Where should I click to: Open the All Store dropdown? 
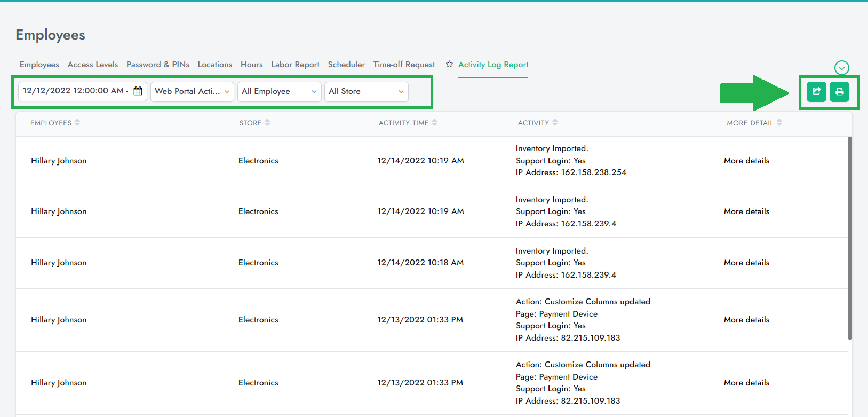pyautogui.click(x=366, y=91)
